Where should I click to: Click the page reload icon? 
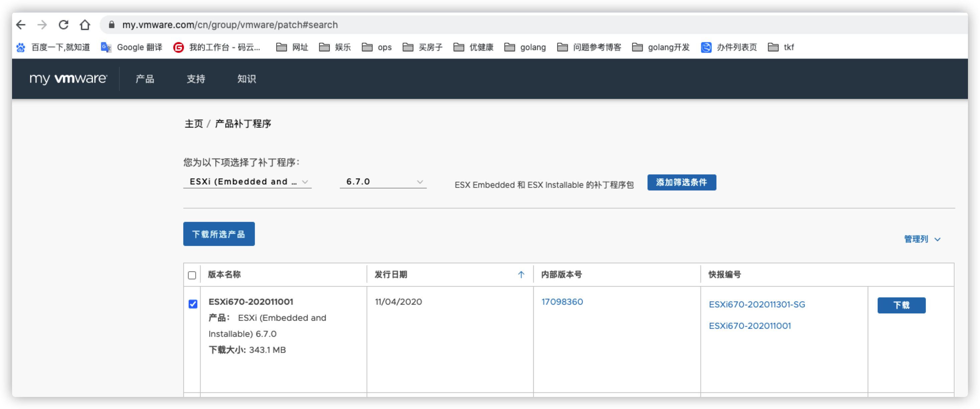[64, 25]
